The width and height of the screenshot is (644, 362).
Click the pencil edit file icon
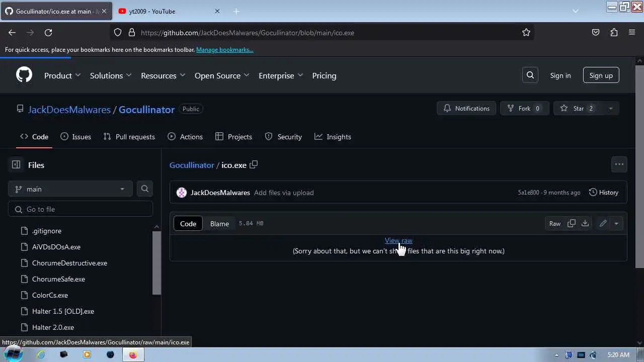pos(603,224)
